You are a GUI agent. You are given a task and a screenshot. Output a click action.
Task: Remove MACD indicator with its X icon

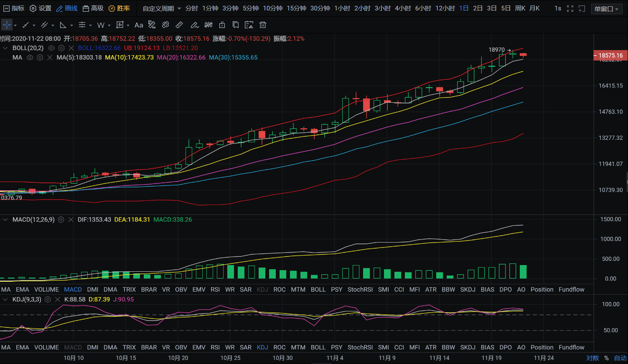pyautogui.click(x=71, y=220)
